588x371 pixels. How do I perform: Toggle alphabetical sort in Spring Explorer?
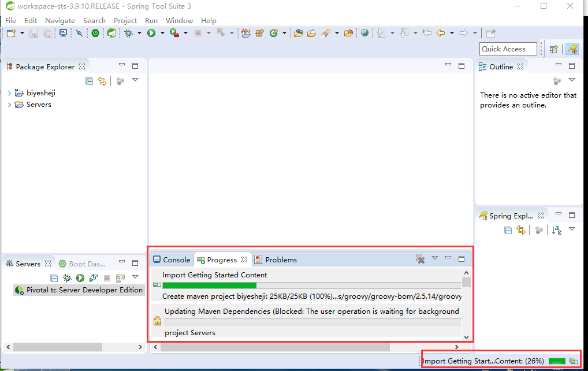[556, 229]
